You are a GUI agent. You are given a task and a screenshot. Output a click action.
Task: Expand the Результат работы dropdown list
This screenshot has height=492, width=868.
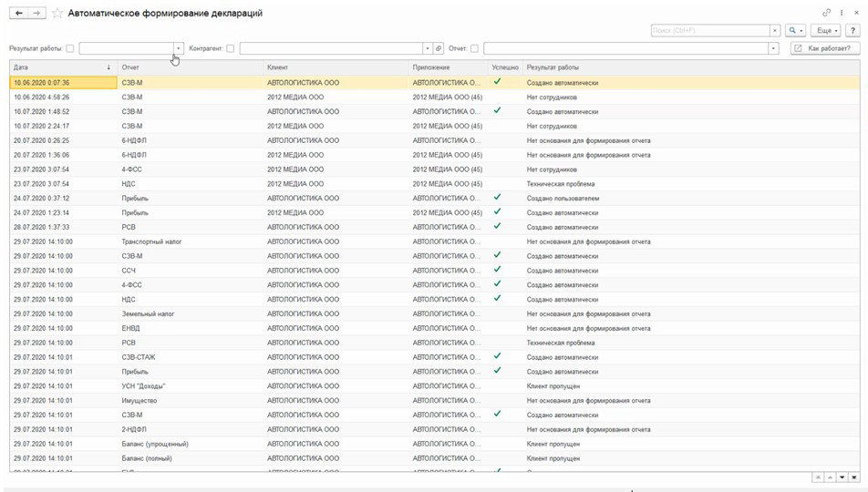(x=179, y=48)
